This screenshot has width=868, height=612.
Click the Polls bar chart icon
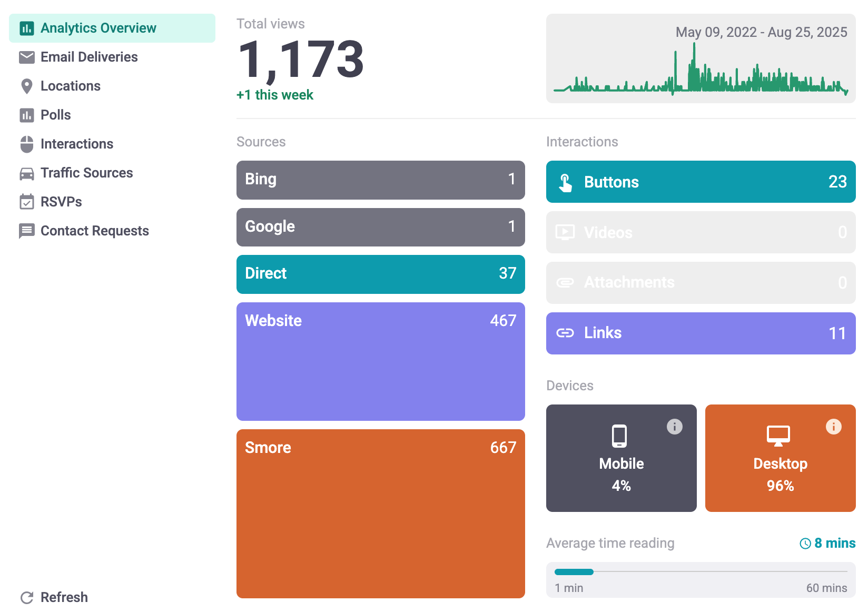tap(26, 115)
